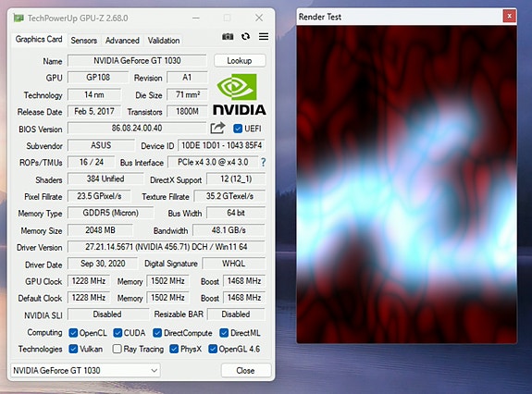
Task: Toggle the UEFI checkbox
Action: tap(238, 129)
